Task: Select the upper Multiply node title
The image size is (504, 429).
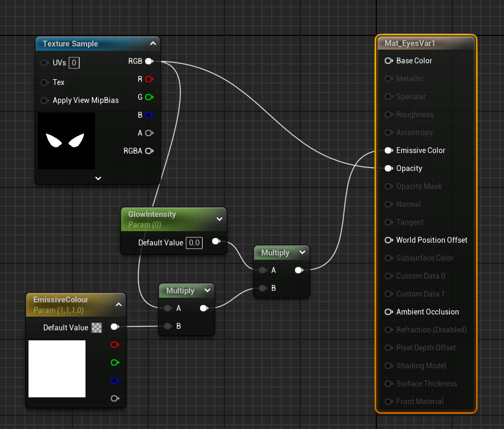Action: pyautogui.click(x=275, y=253)
